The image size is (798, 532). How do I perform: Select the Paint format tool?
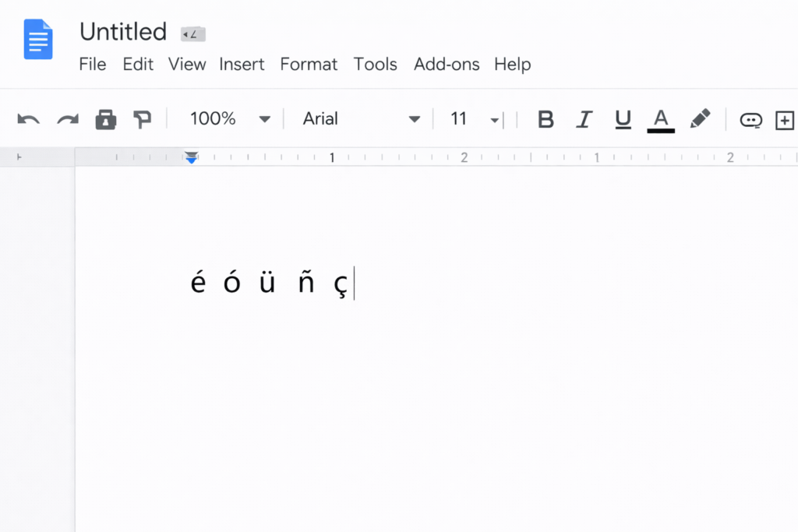(x=142, y=119)
